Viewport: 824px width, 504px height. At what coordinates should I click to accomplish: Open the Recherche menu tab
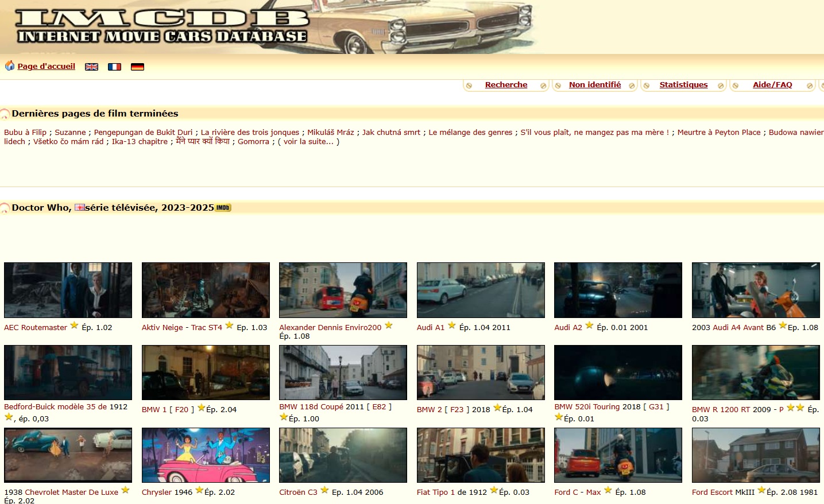click(x=506, y=85)
